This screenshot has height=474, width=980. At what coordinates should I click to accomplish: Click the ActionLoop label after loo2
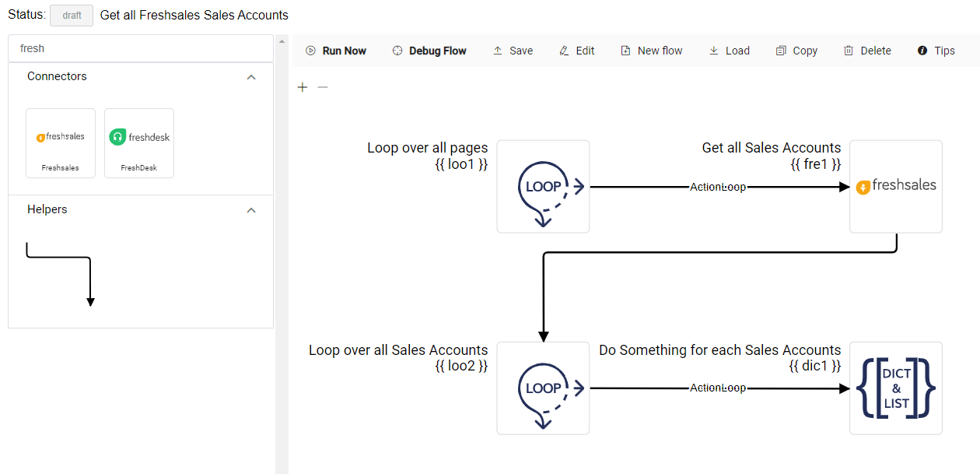coord(718,388)
